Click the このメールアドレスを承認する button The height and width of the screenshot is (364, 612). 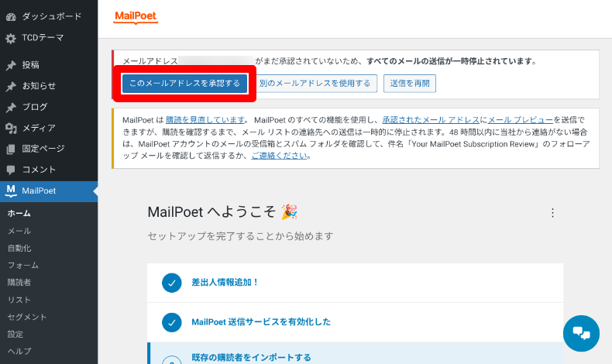coord(184,84)
